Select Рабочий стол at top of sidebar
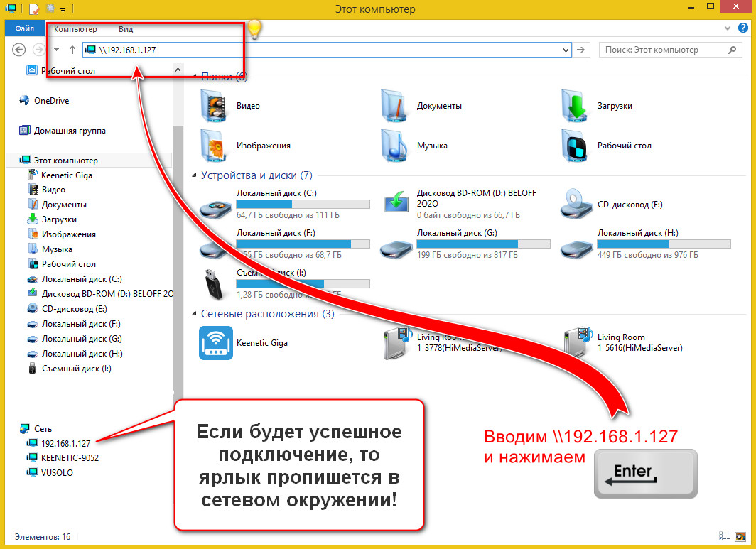756x549 pixels. pos(61,71)
